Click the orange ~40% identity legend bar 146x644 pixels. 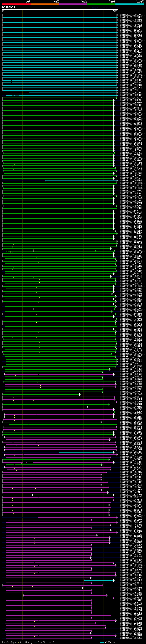tap(45, 4)
